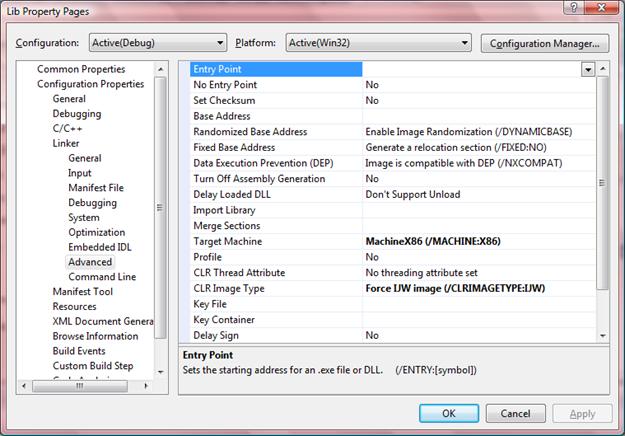The width and height of the screenshot is (625, 436).
Task: Click the tree panel's scroll right arrow
Action: [x=146, y=386]
